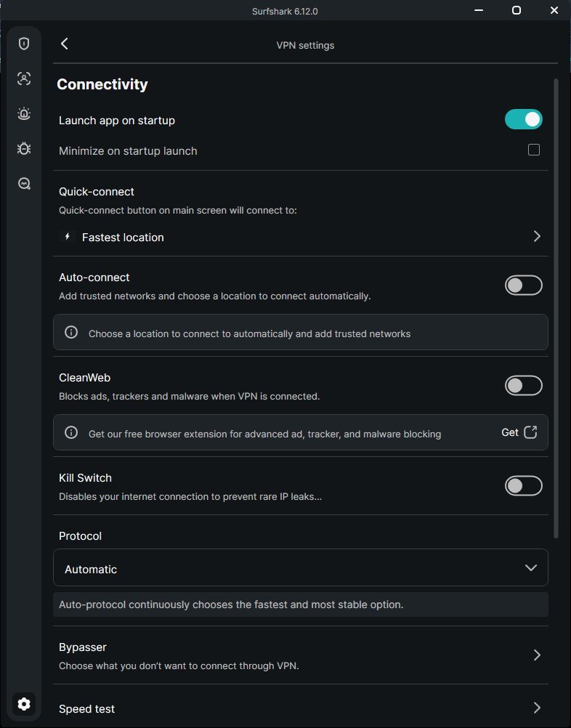Image resolution: width=571 pixels, height=728 pixels.
Task: Go back using the back arrow
Action: coord(65,44)
